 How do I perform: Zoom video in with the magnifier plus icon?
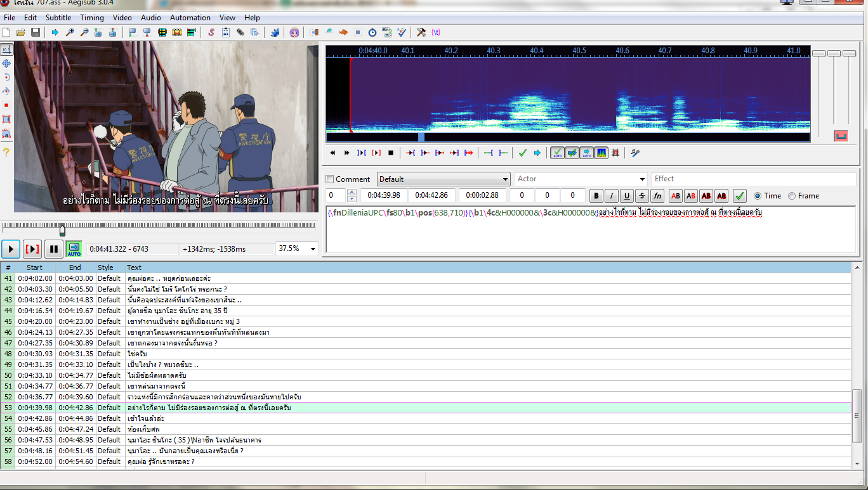[x=70, y=32]
